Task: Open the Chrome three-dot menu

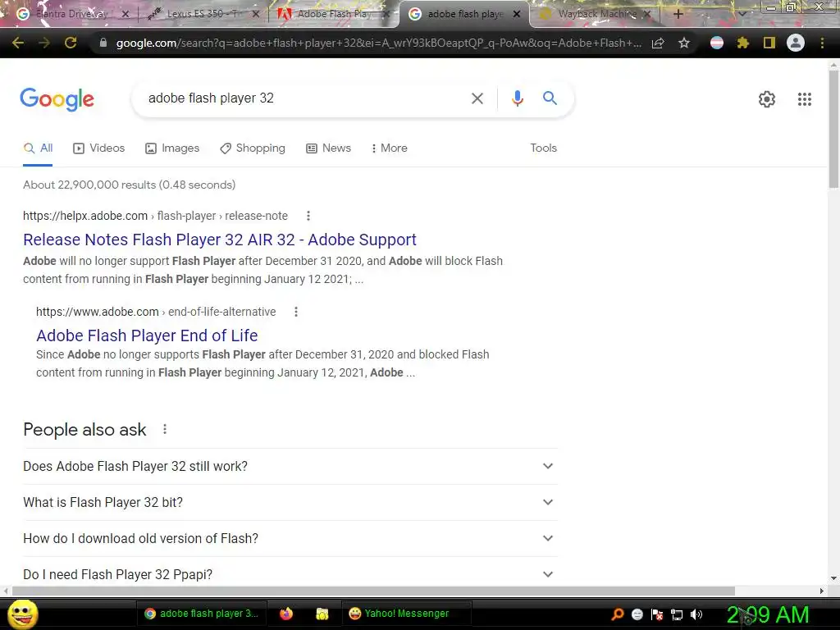Action: click(822, 43)
